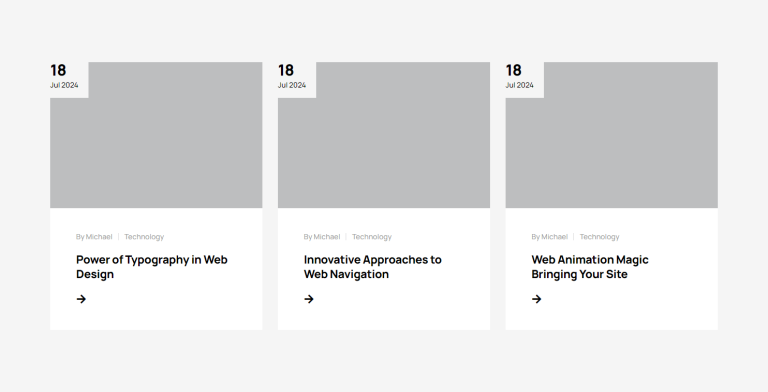Open Innovative Approaches to Web Navigation title
The image size is (768, 392).
point(373,267)
